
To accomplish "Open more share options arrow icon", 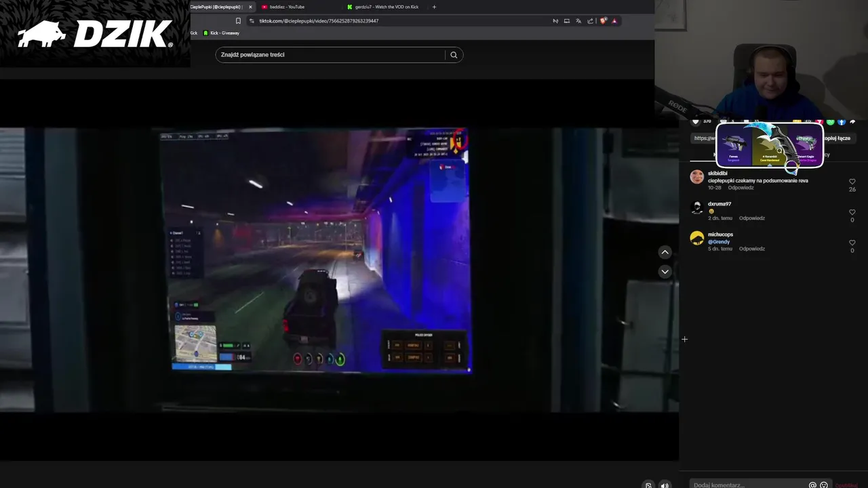I will pyautogui.click(x=852, y=122).
